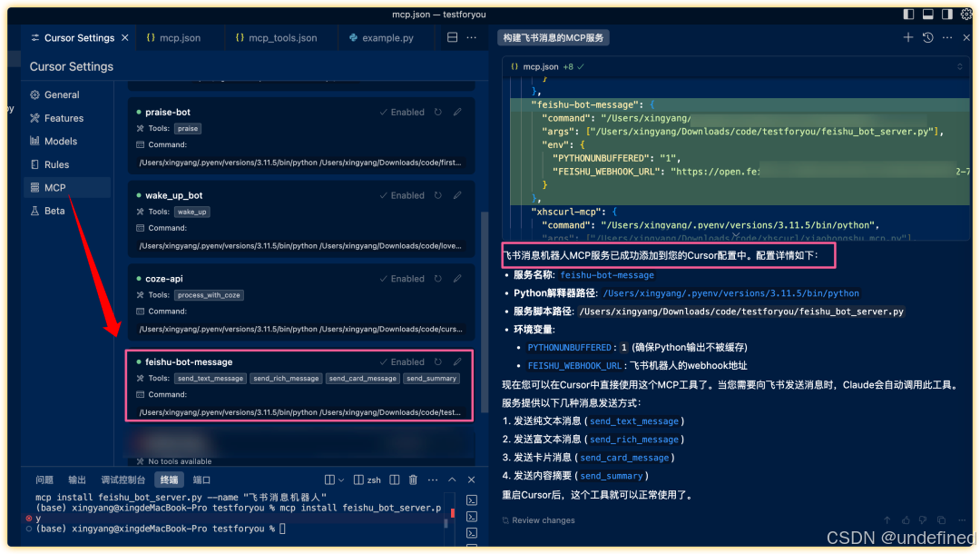
Task: Toggle the wake_up_bot Enabled state
Action: coord(402,195)
